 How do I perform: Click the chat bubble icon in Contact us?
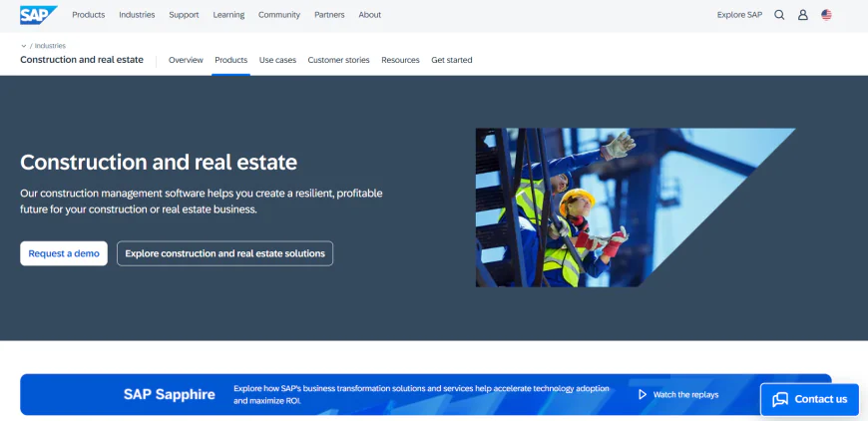tap(780, 399)
